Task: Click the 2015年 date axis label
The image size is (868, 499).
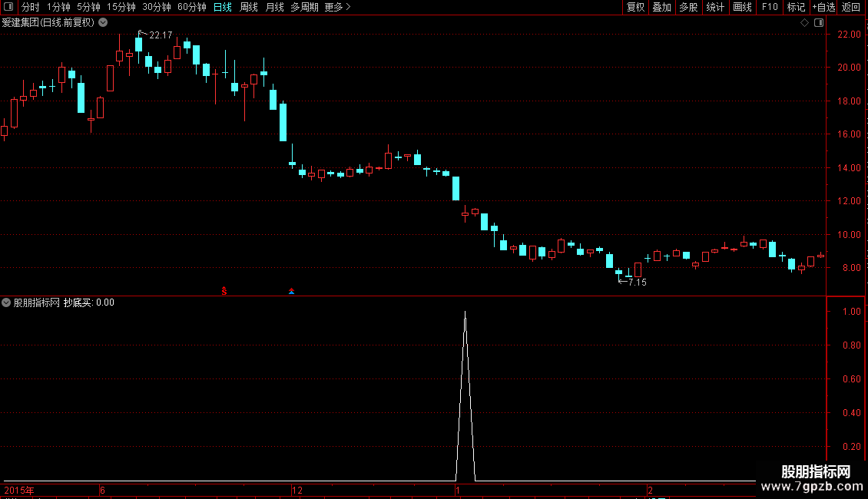Action: pos(19,490)
